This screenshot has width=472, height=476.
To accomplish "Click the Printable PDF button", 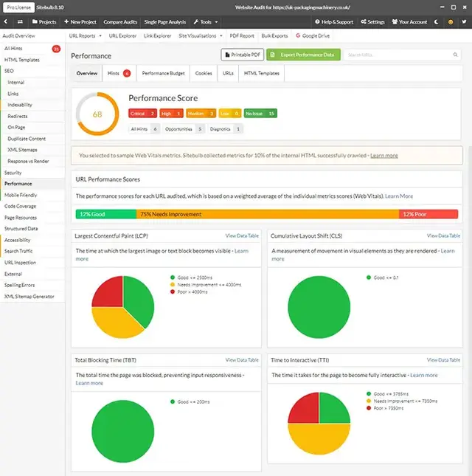I will click(x=243, y=55).
